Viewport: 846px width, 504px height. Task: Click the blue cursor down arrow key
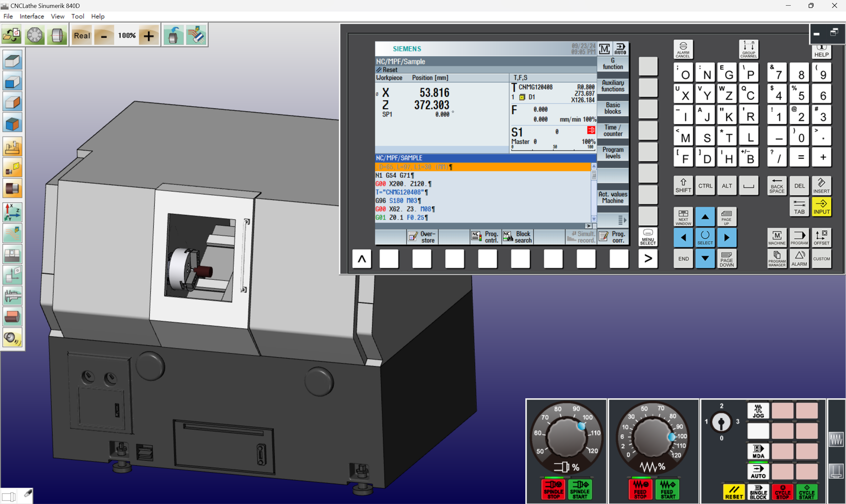705,259
